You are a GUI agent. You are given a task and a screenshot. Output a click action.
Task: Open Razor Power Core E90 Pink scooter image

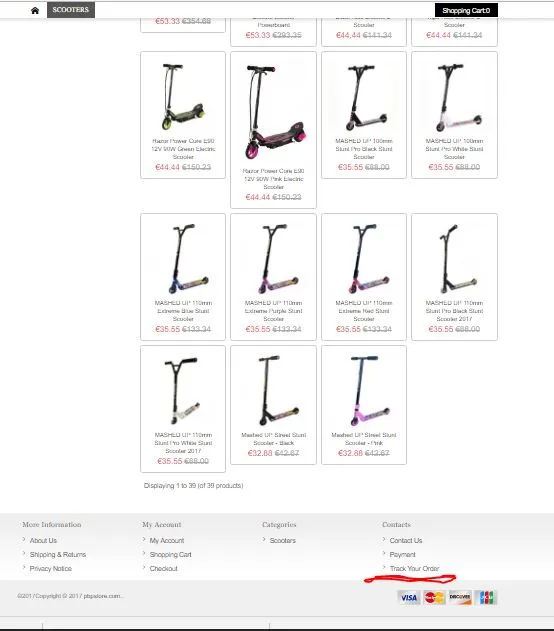coord(274,112)
